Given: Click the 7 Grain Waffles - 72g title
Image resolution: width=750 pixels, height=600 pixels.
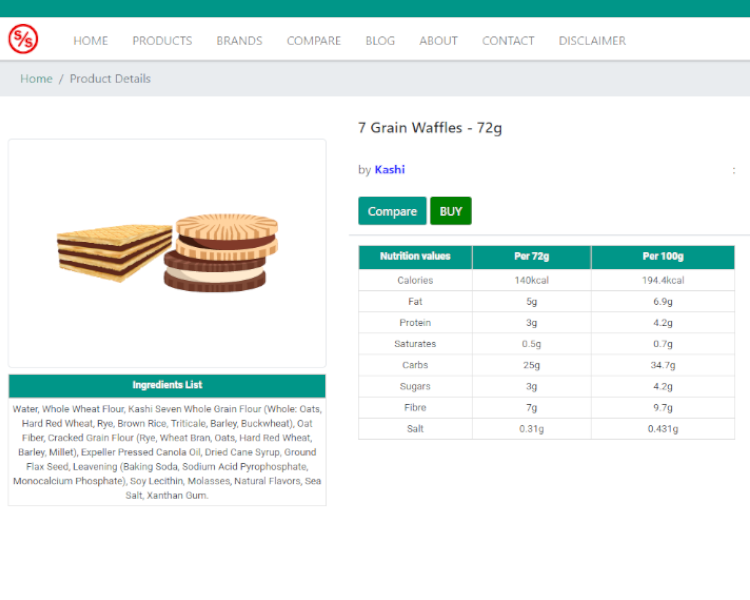Looking at the screenshot, I should [430, 128].
